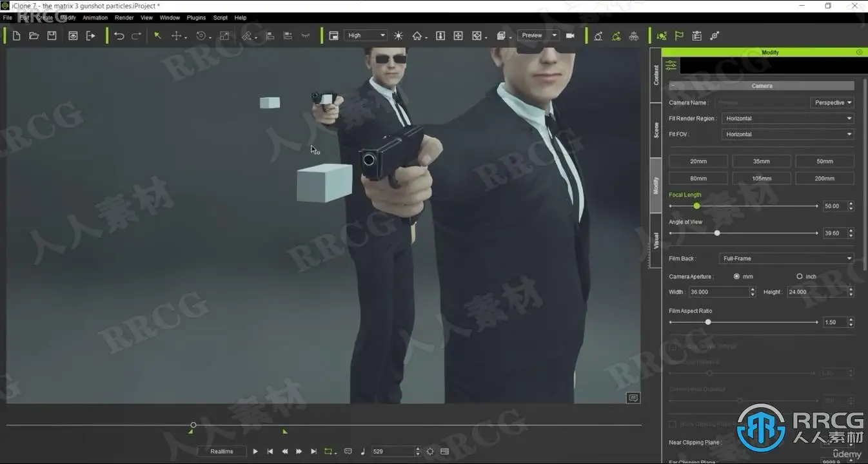
Task: Click the Play button in the playback bar
Action: point(255,452)
